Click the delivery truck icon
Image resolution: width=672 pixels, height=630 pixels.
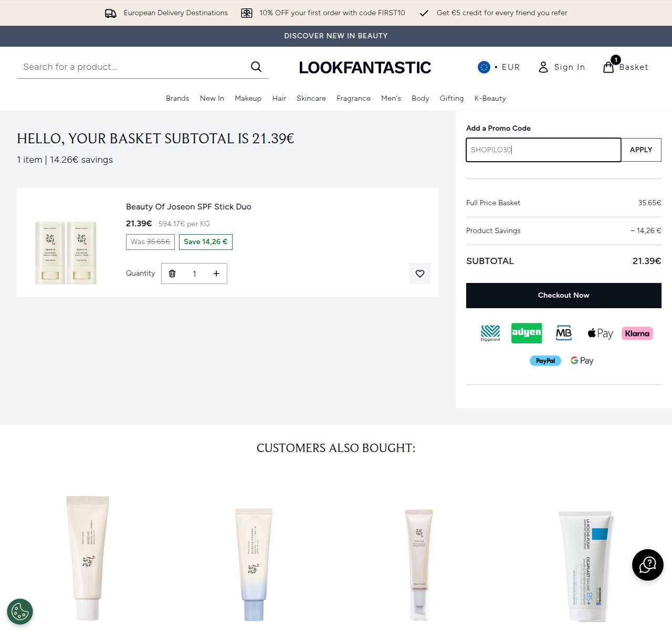point(111,13)
